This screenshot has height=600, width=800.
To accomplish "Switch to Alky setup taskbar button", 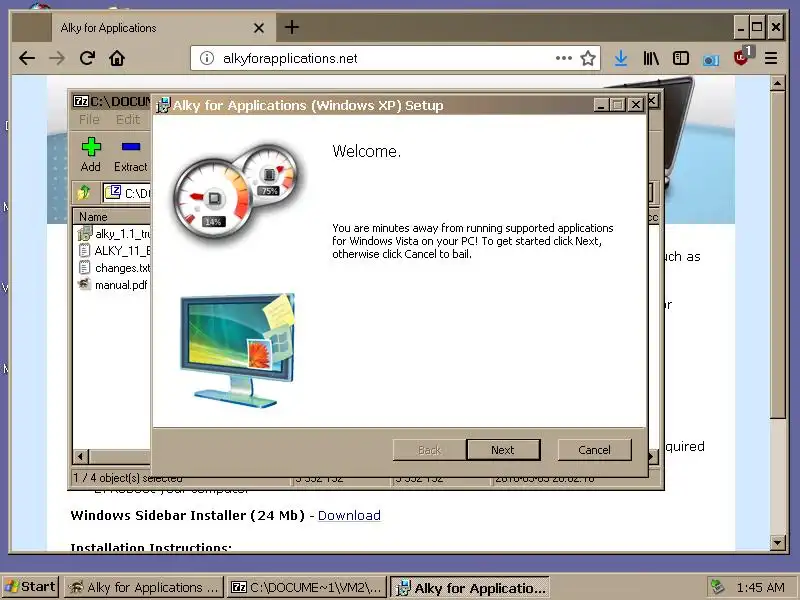I will 470,588.
